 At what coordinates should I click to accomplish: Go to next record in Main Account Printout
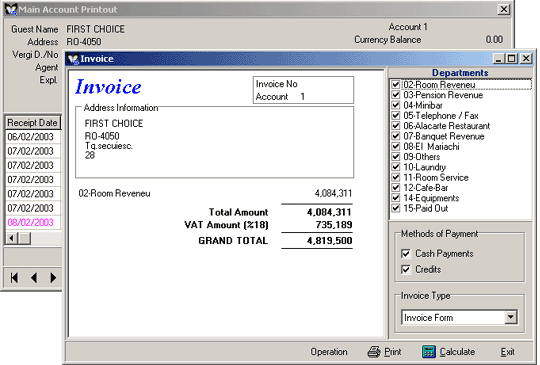[x=53, y=278]
